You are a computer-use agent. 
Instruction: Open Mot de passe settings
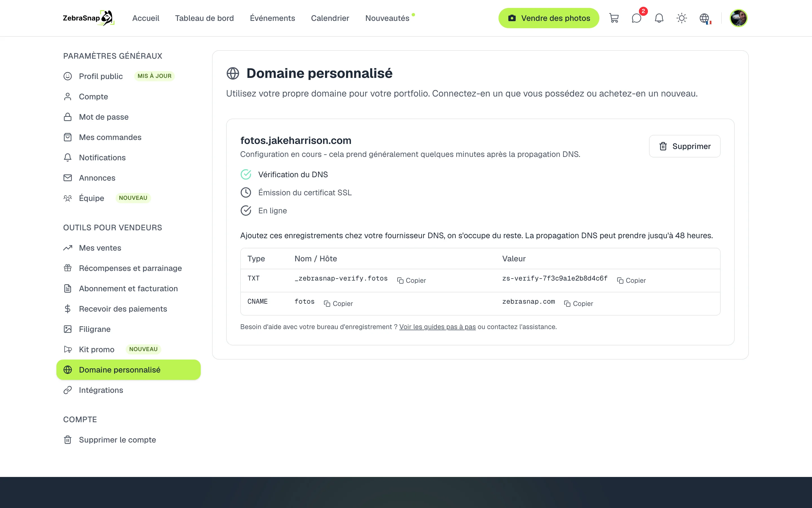pyautogui.click(x=129, y=117)
